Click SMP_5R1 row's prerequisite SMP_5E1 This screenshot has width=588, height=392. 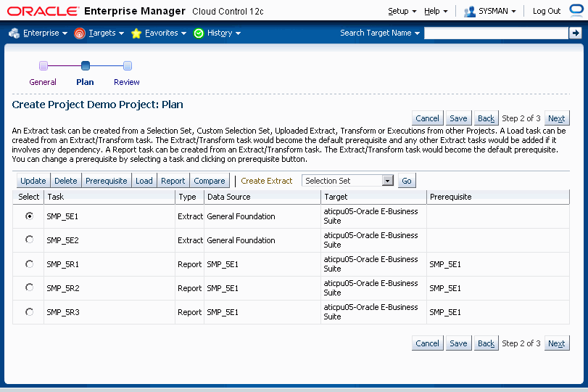coord(445,264)
